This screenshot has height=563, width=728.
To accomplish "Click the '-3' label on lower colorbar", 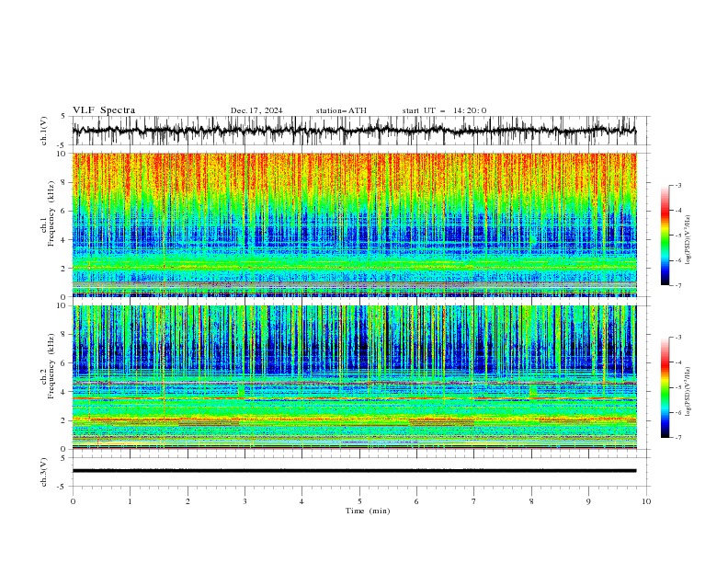I will (x=678, y=338).
